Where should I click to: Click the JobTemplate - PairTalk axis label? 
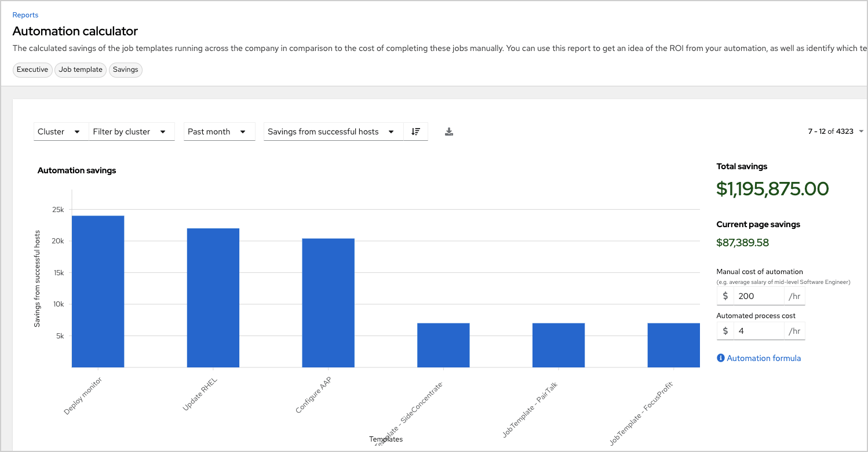(x=530, y=409)
